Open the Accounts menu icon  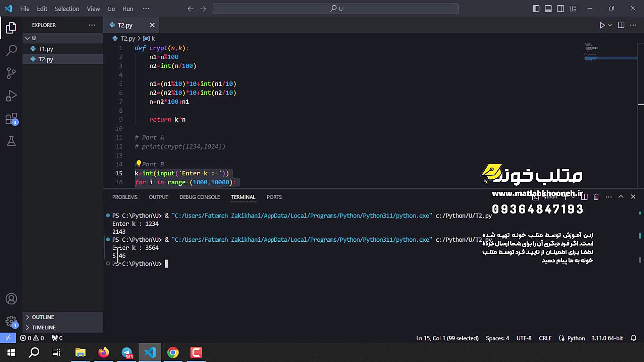click(11, 299)
